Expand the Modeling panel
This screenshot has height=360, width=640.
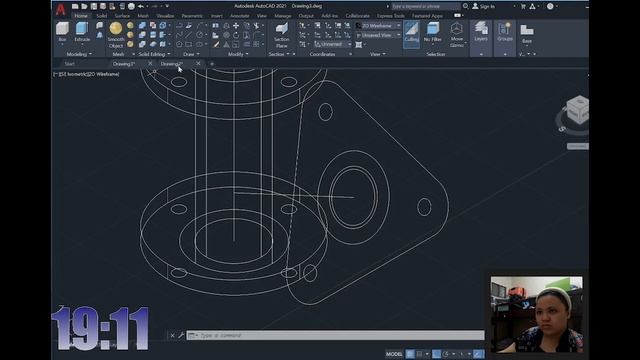tap(79, 54)
